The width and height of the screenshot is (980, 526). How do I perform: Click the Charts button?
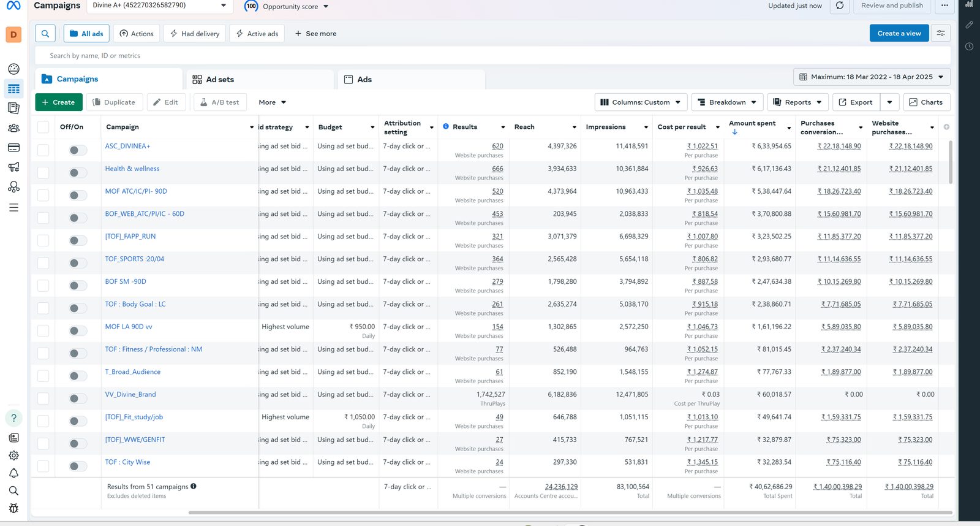(927, 102)
